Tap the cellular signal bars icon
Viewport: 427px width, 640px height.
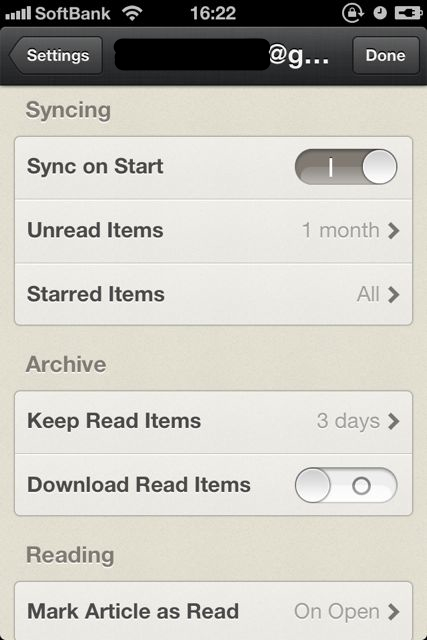coord(18,13)
